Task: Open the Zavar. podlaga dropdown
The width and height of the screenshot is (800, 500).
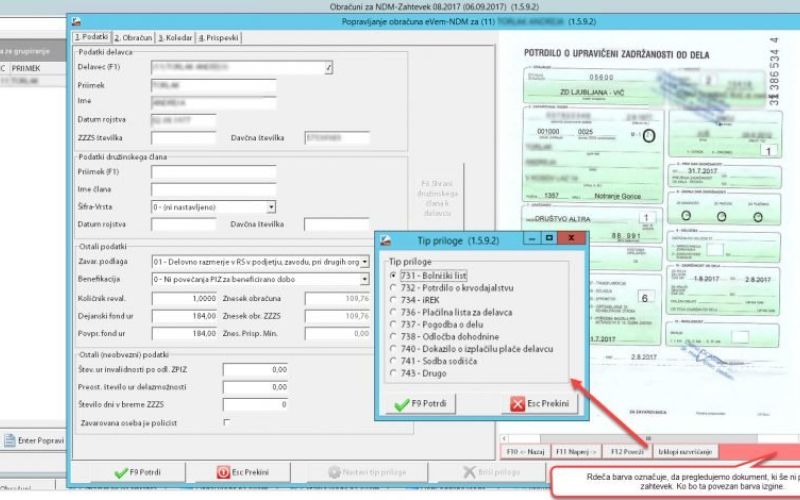Action: [x=364, y=262]
